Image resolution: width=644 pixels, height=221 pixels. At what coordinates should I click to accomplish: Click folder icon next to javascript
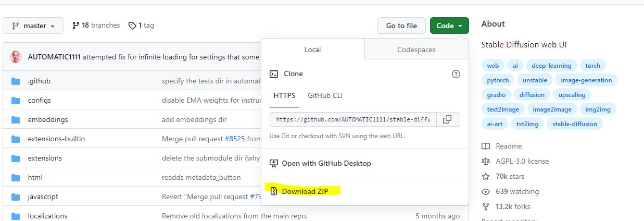point(16,197)
